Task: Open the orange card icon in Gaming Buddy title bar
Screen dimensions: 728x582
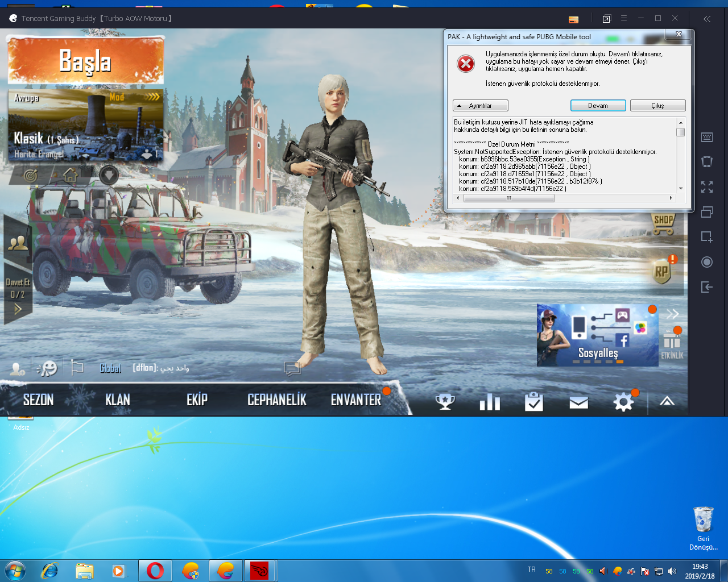Action: 573,19
